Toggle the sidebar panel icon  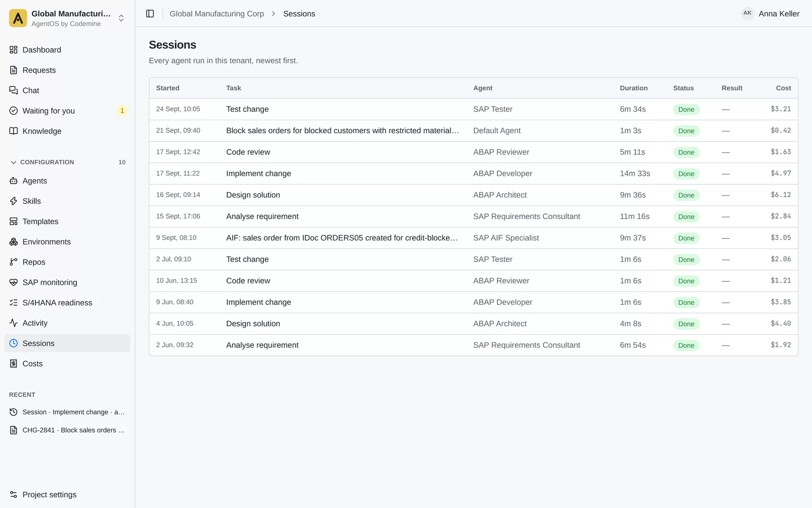point(150,14)
